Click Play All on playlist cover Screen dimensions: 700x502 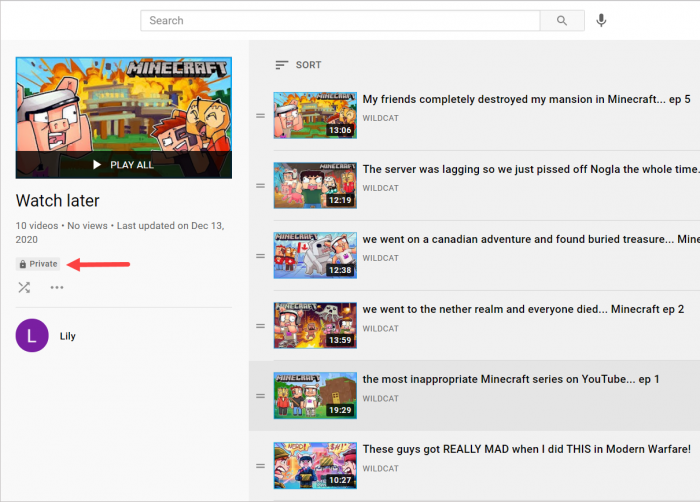(x=123, y=164)
